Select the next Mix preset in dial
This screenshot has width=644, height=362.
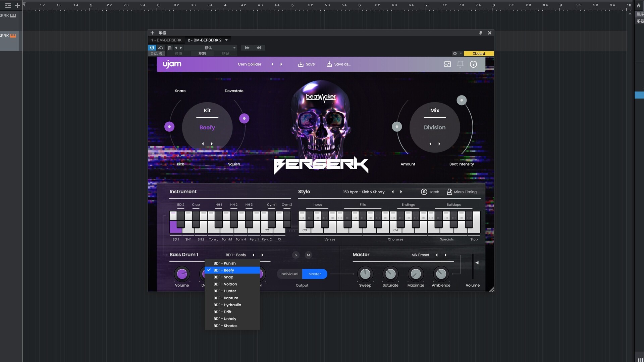pyautogui.click(x=439, y=144)
